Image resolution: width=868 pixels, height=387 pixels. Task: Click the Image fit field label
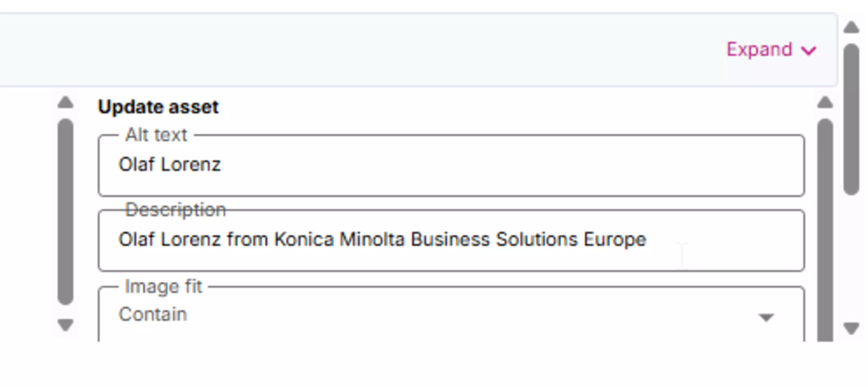[163, 287]
